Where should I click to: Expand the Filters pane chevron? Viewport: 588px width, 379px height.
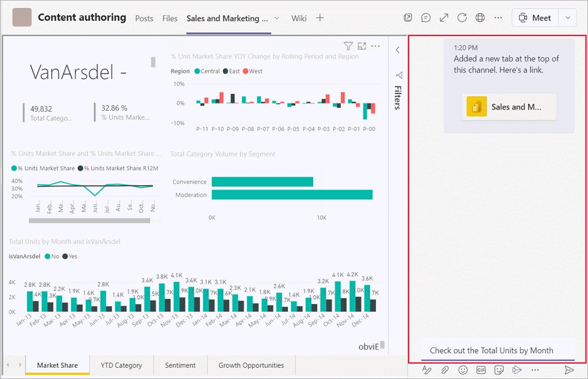398,50
